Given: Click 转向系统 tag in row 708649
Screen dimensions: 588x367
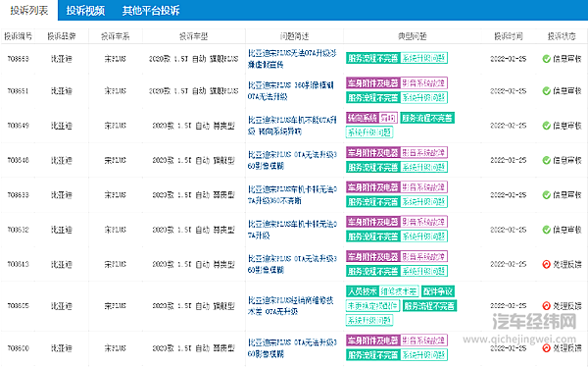Looking at the screenshot, I should pyautogui.click(x=363, y=118).
